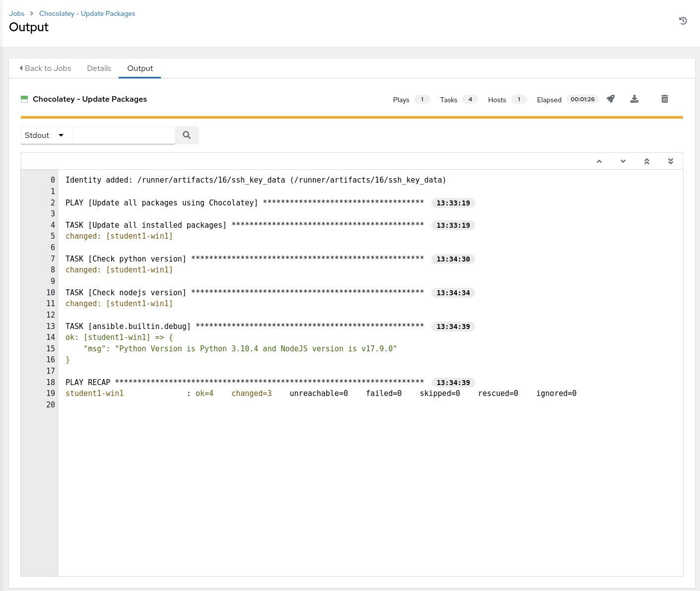Click the Elapsed time 00:01:26 badge
Screen dimensions: 700x591
point(582,99)
